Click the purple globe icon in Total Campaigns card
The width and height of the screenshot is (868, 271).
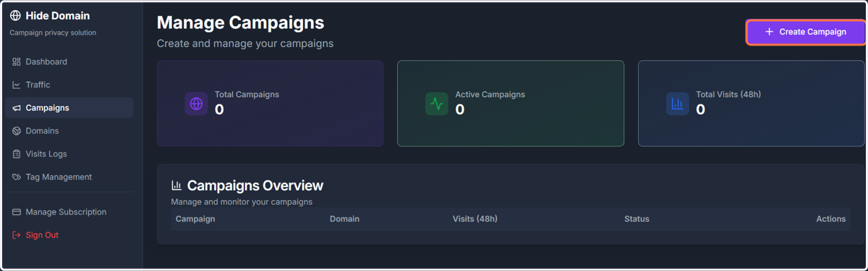[196, 104]
